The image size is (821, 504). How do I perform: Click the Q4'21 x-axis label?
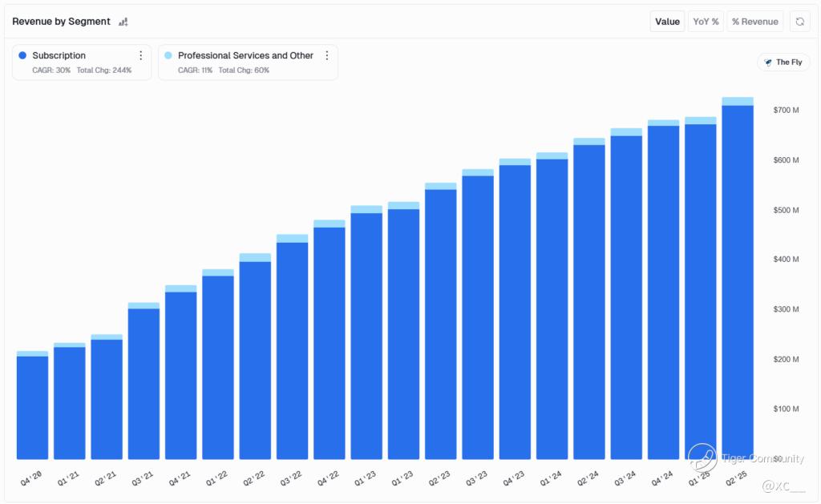(180, 478)
